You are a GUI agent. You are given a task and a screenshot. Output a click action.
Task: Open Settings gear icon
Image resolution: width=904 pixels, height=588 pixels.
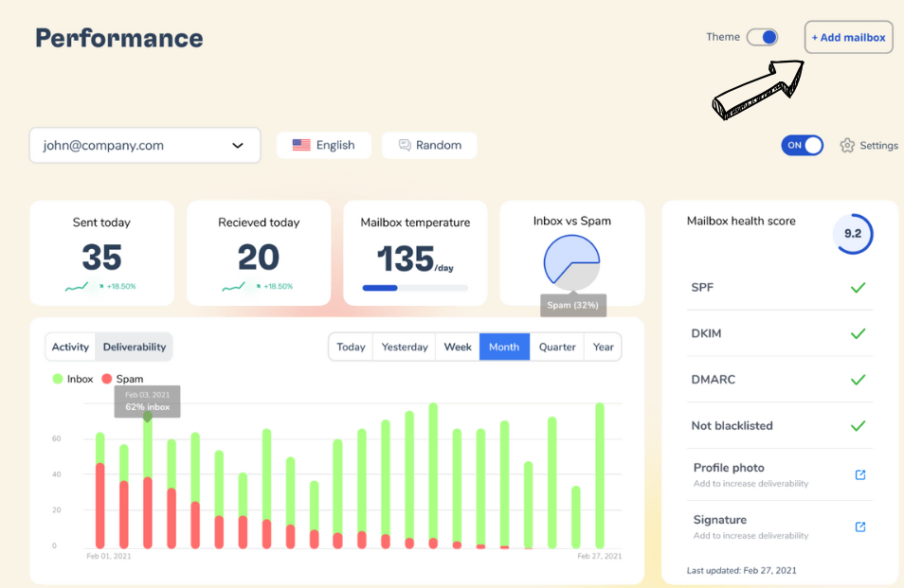847,146
